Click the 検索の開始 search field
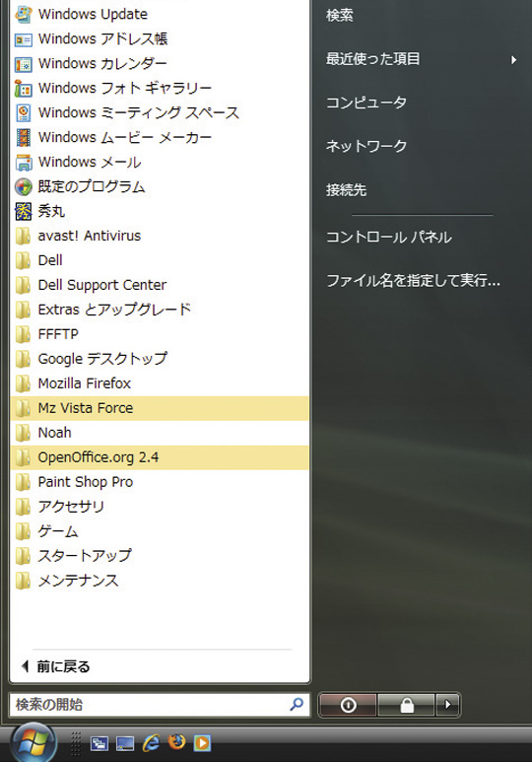 (160, 704)
